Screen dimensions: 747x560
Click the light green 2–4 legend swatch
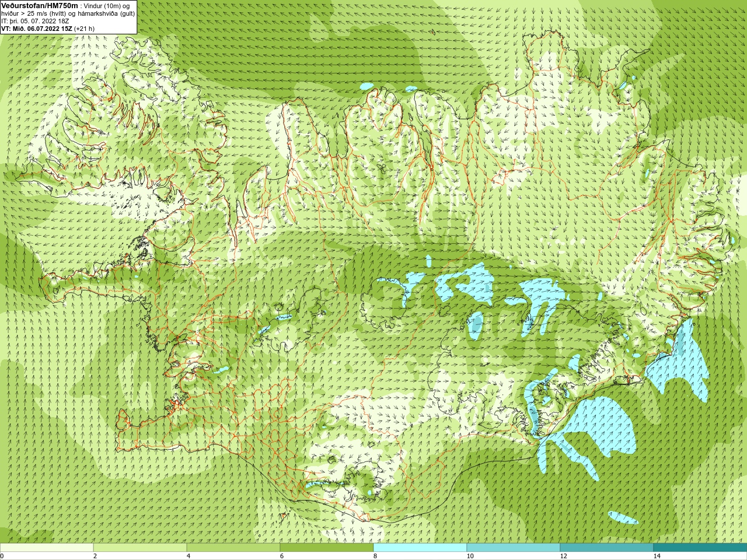click(140, 548)
